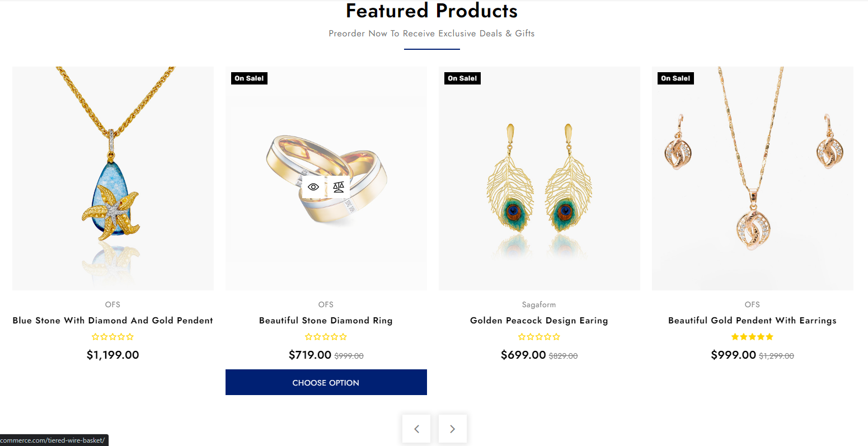Click star rating under Peacock Earing
The image size is (868, 446).
coord(539,337)
